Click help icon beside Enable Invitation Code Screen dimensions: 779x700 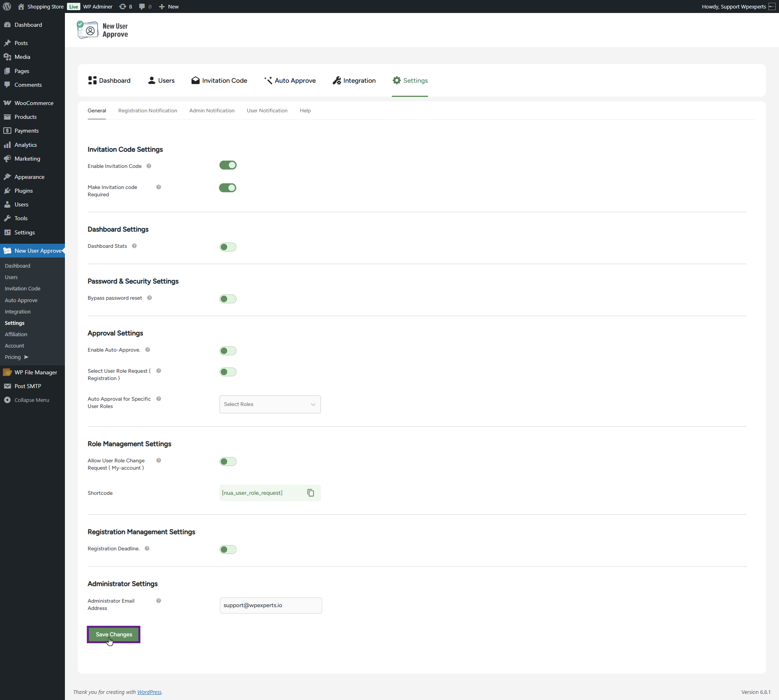(x=149, y=166)
